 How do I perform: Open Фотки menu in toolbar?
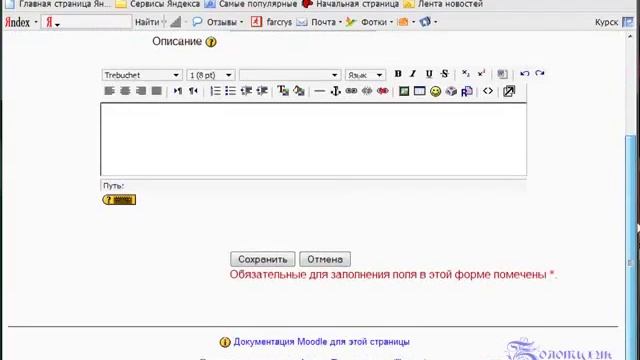[369, 22]
